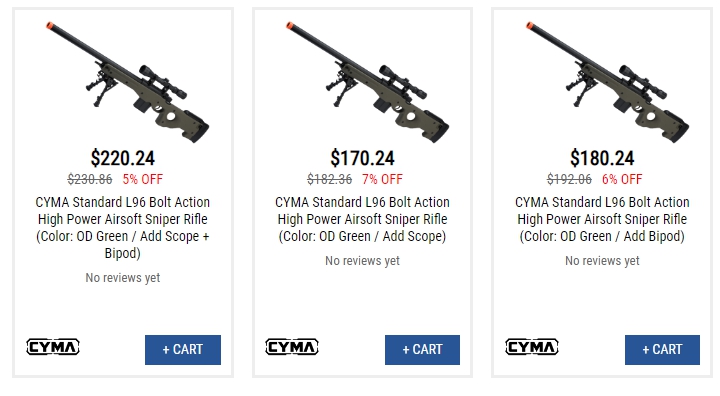The image size is (720, 396).
Task: Click No reviews yet under $170.24 rifle
Action: point(362,261)
